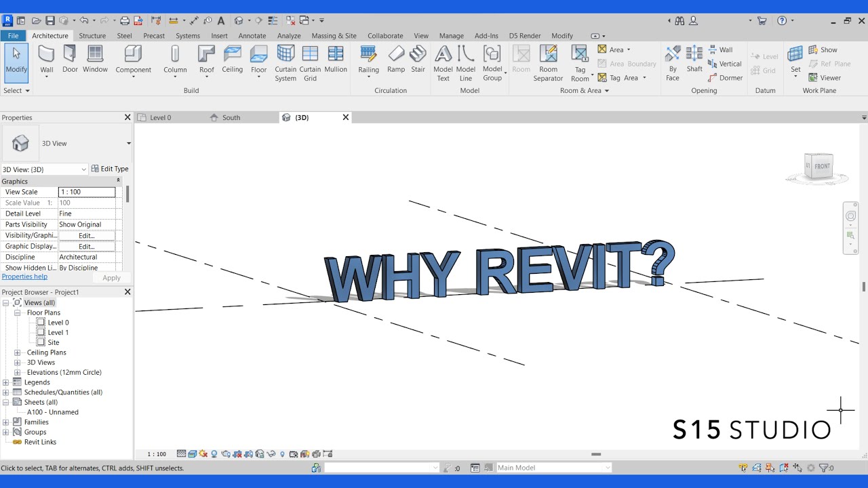Open the 3D View: {3D} instance dropdown
Viewport: 868px width, 488px height.
point(84,169)
